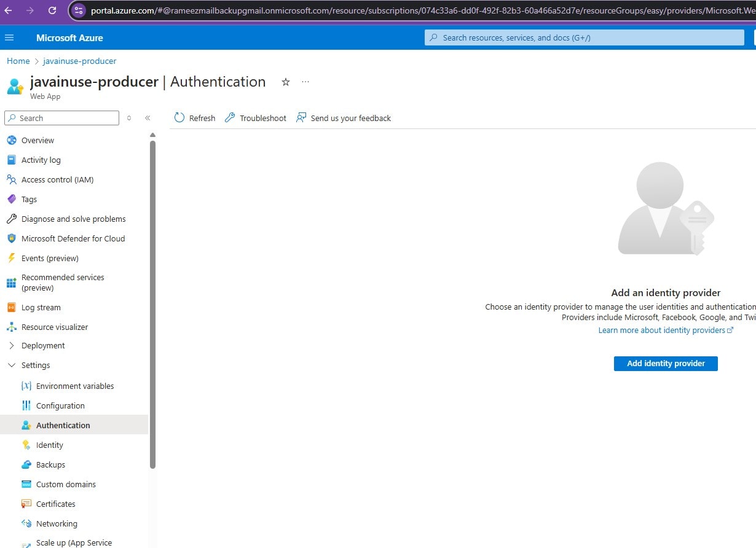Open site information icon in address bar
Screen dimensions: 756x548
pyautogui.click(x=78, y=10)
